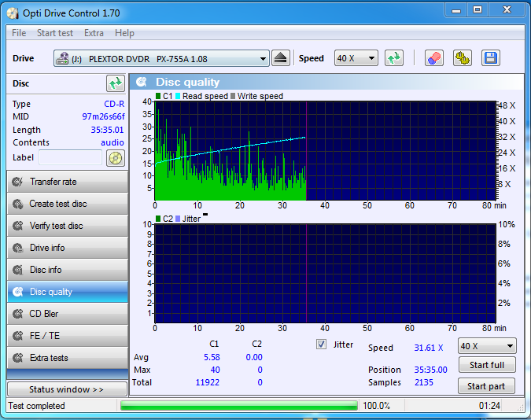Viewport: 531px width, 420px height.
Task: Click the Start full button
Action: coord(487,365)
